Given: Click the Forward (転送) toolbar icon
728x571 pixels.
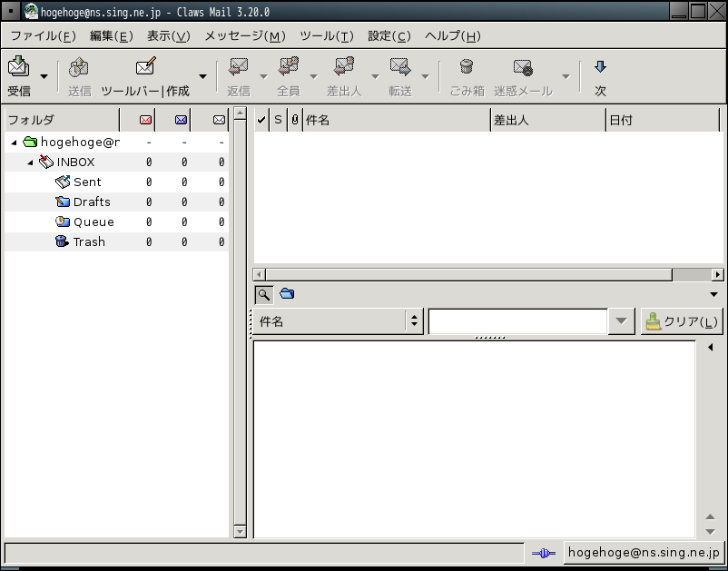Looking at the screenshot, I should coord(400,67).
